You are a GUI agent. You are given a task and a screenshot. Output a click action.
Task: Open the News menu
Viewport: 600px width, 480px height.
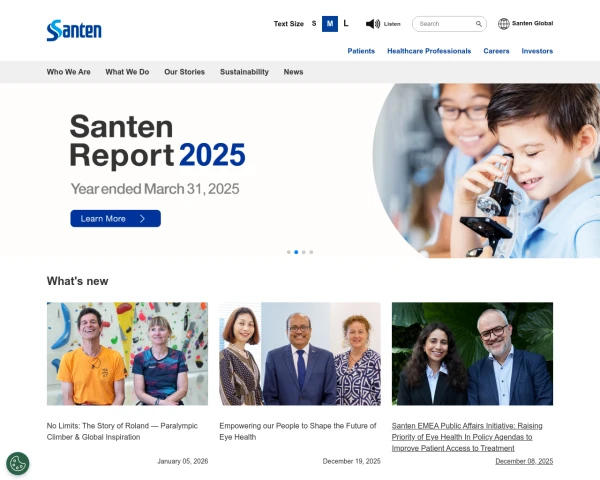point(293,72)
